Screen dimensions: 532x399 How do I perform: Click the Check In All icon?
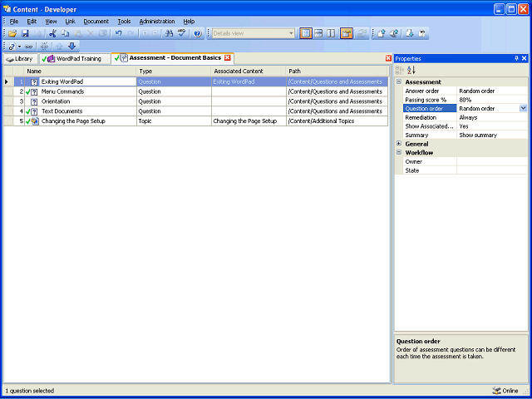pos(394,33)
